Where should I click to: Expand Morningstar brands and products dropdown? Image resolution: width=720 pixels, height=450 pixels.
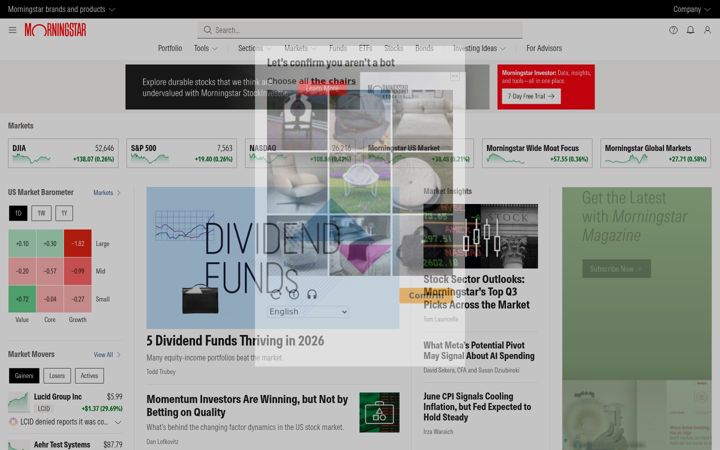click(61, 9)
